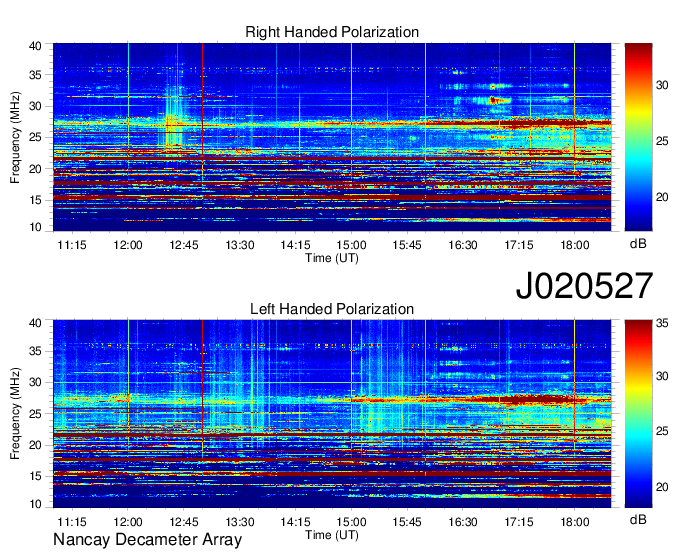Click "Time (UT)" label under the right-handed plot
680x552 pixels.
[x=332, y=258]
